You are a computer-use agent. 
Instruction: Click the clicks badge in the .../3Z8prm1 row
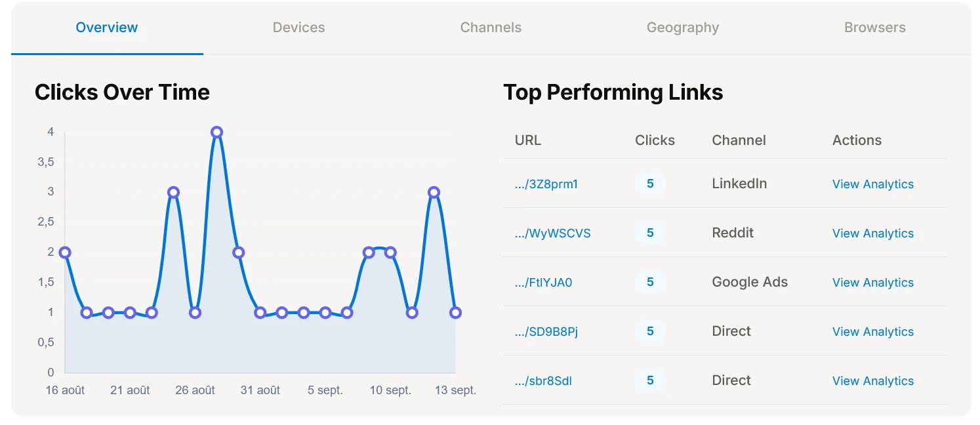coord(650,184)
